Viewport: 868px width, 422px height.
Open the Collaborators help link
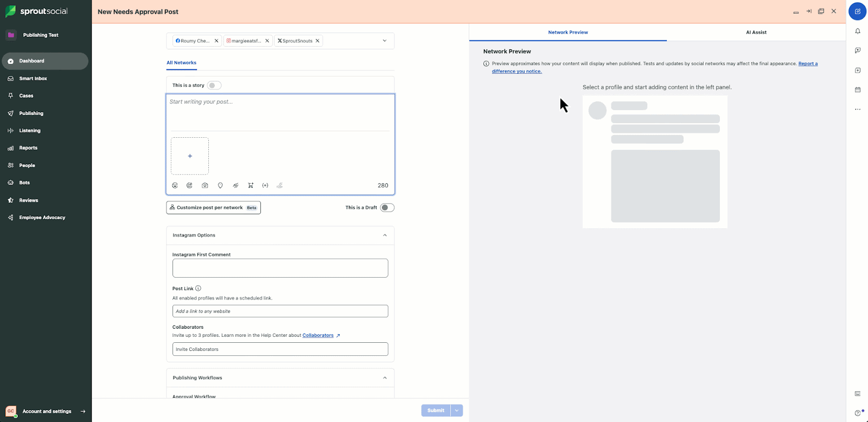(318, 335)
